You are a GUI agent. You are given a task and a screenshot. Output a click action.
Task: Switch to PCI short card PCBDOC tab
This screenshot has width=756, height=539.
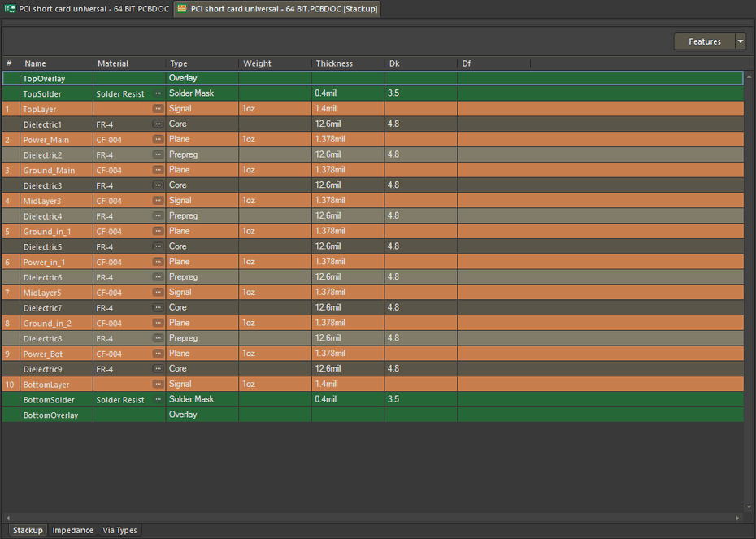click(87, 9)
